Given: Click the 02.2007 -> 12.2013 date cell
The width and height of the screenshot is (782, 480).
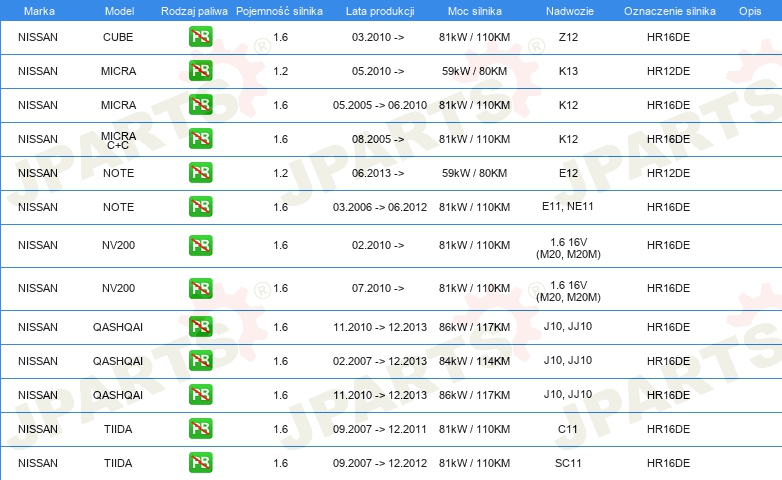Looking at the screenshot, I should 380,361.
